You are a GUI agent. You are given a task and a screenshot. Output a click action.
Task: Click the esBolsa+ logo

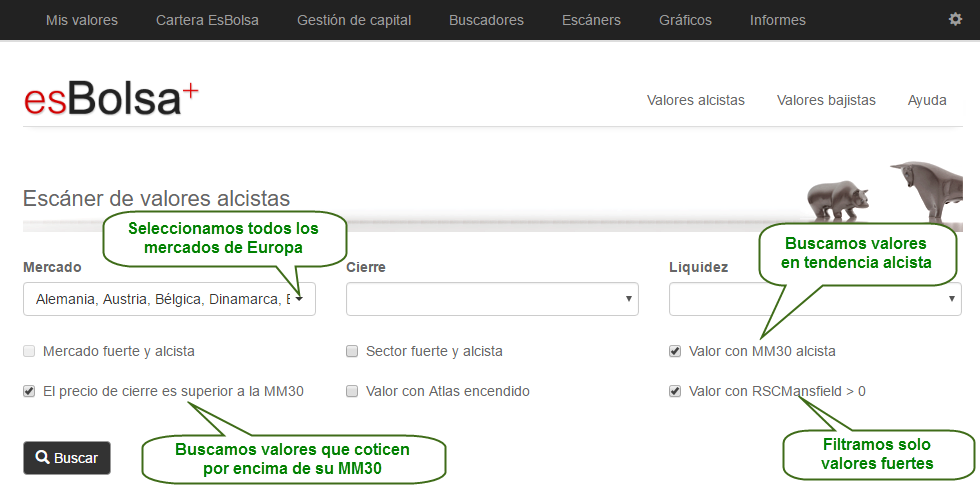111,101
